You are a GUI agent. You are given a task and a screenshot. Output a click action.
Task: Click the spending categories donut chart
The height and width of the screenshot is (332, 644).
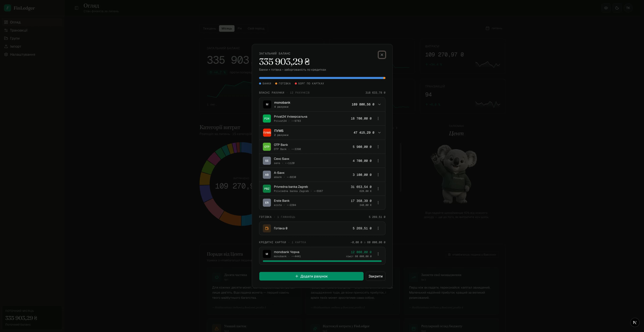(241, 184)
